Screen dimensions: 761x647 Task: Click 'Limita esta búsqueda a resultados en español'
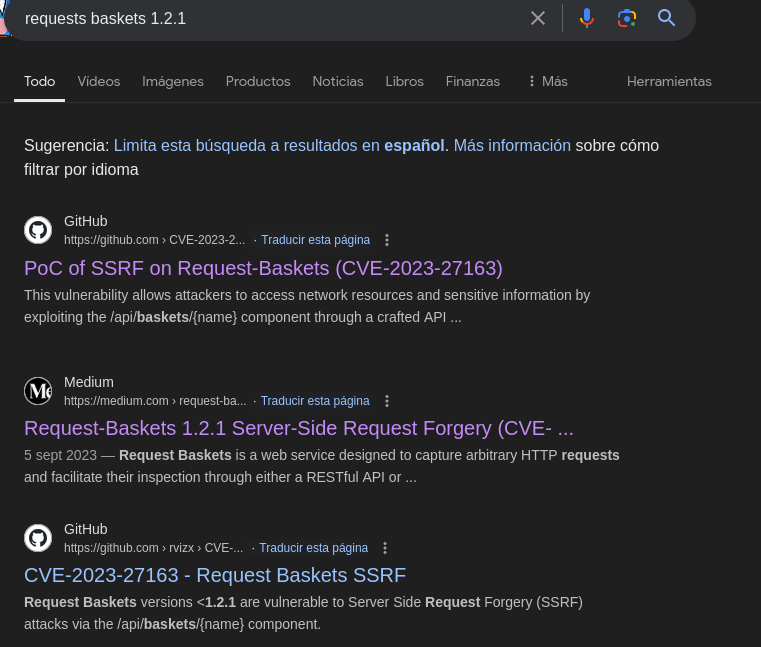tap(279, 146)
